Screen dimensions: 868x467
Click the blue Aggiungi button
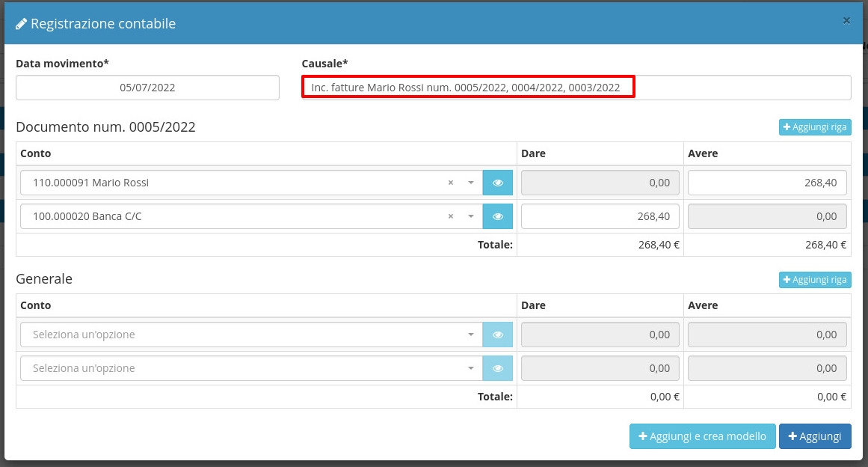tap(815, 436)
